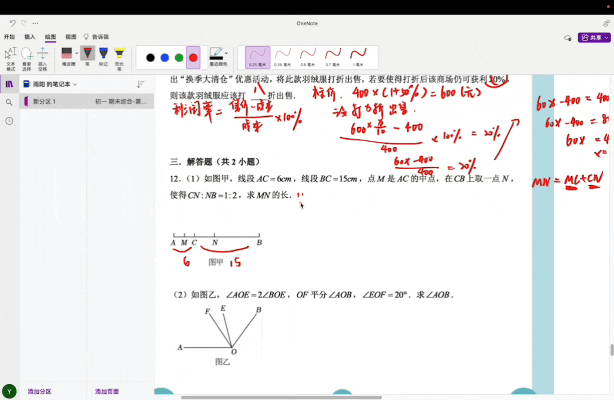The height and width of the screenshot is (400, 614).
Task: Select the 插入空格 insert space tool
Action: coord(42,59)
